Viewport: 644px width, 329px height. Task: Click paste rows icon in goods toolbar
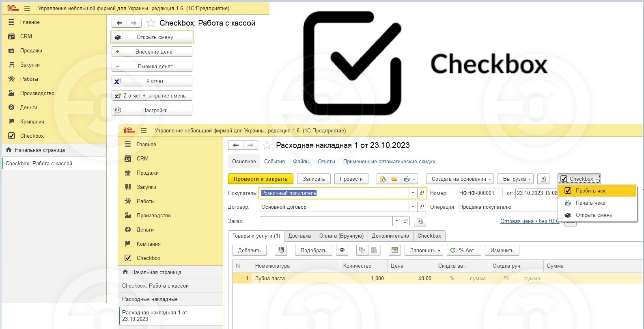(374, 250)
